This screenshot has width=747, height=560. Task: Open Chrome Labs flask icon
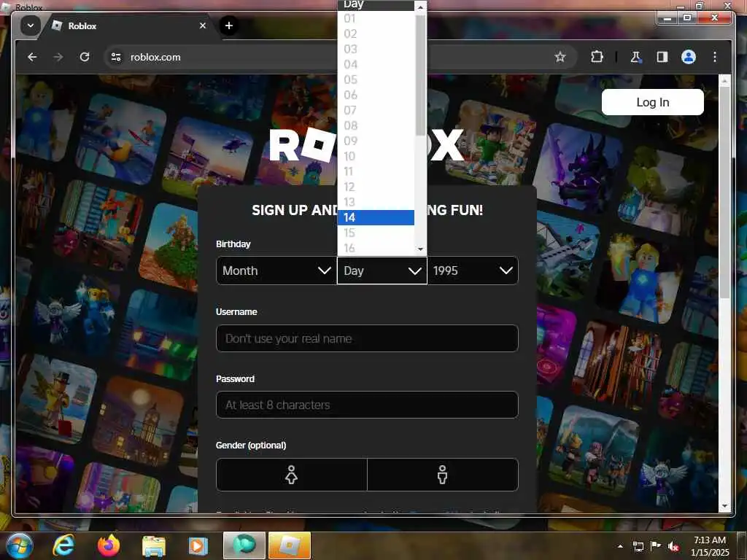click(x=635, y=57)
